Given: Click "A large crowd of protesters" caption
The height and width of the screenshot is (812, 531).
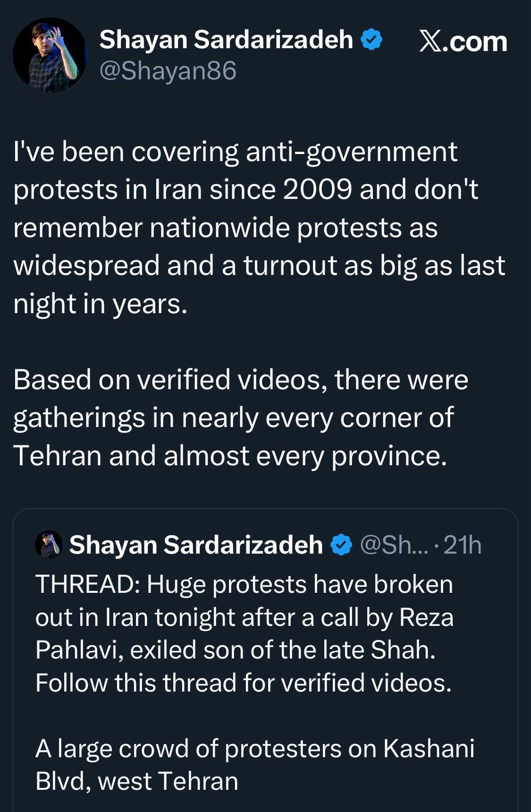Looking at the screenshot, I should (255, 749).
